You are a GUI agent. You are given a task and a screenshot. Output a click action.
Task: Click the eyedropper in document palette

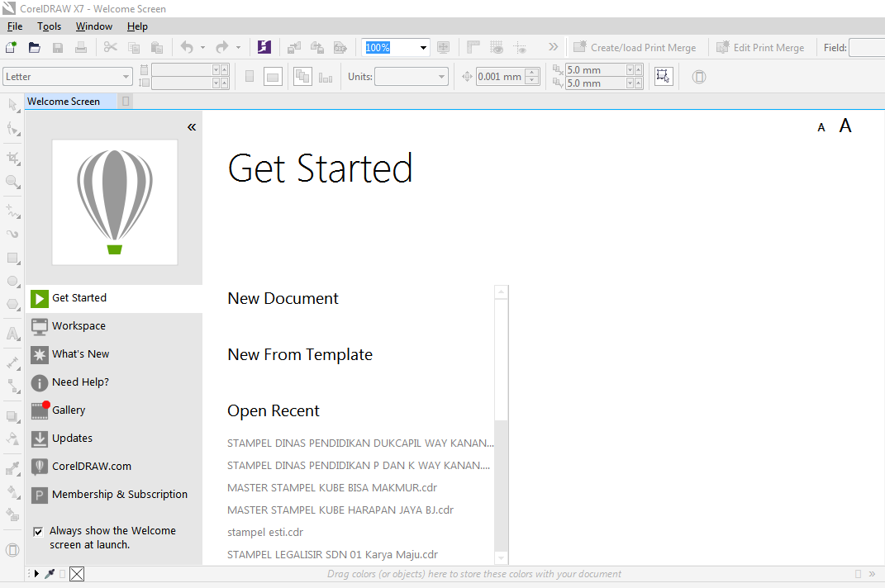pyautogui.click(x=50, y=574)
